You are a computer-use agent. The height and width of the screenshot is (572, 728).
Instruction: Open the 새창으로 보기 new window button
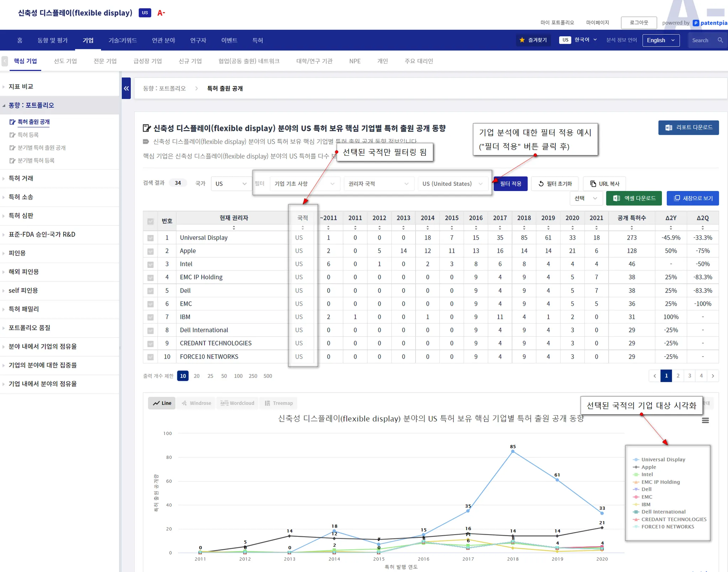692,198
